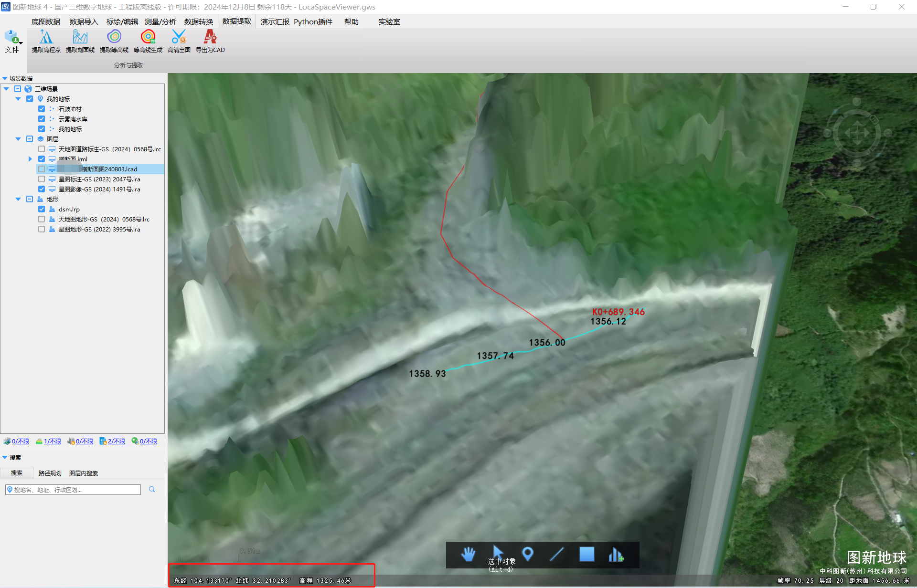The width and height of the screenshot is (917, 588).
Task: Enable 天地图道路标注 layer checkbox
Action: coord(42,149)
